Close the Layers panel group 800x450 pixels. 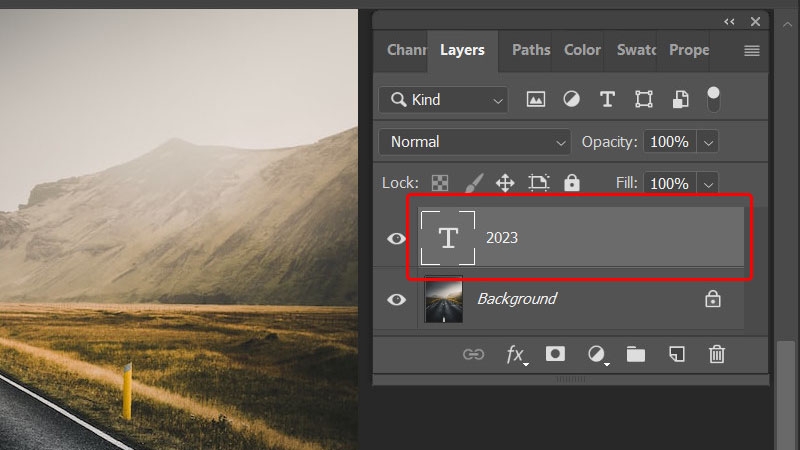point(756,21)
